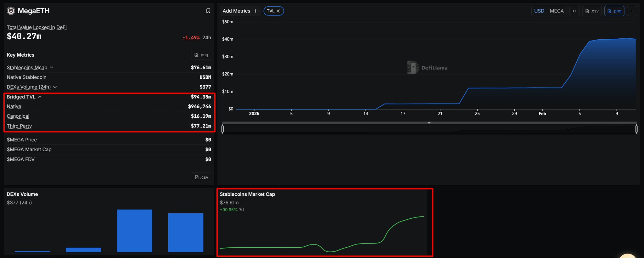Remove the TVL metric chip
Screen dimensions: 644x258
(x=278, y=11)
